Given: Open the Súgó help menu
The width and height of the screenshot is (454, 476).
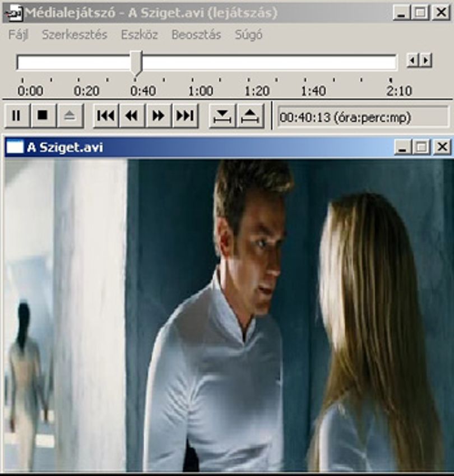Looking at the screenshot, I should tap(248, 35).
